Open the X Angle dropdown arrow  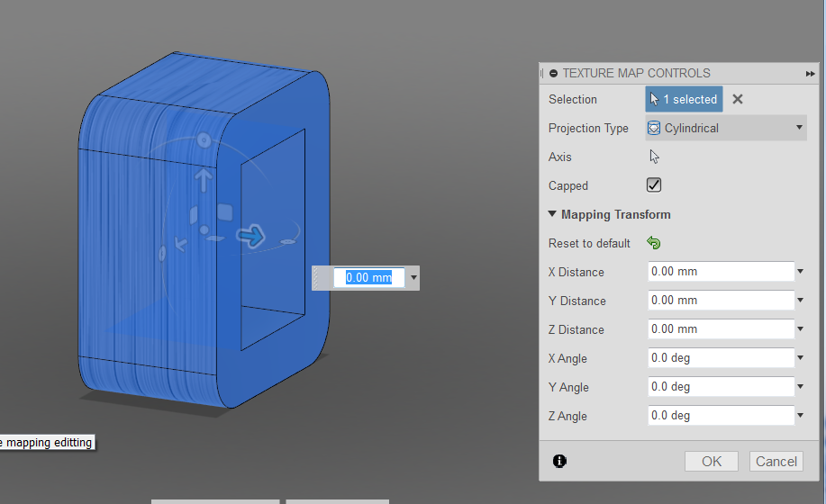tap(800, 357)
